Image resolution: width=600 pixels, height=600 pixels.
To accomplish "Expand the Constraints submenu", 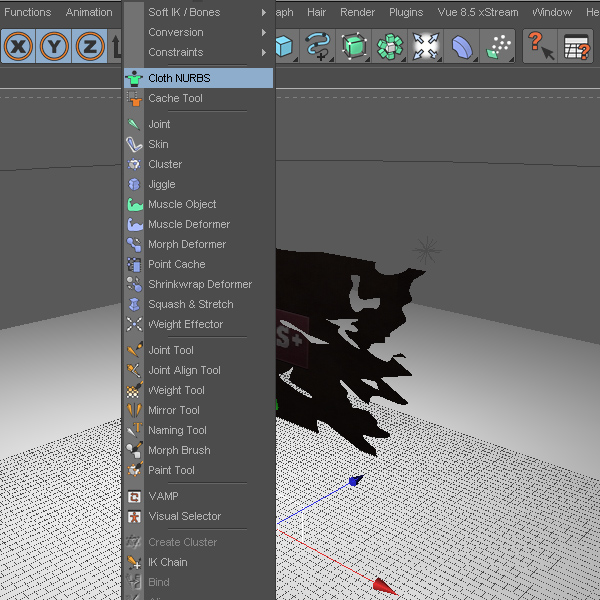I will point(198,52).
